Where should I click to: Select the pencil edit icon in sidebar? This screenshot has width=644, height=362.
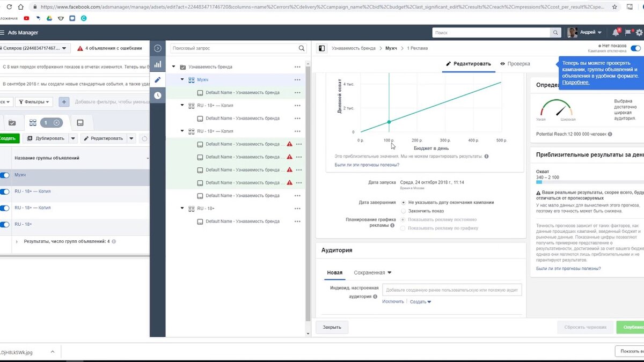coord(158,80)
